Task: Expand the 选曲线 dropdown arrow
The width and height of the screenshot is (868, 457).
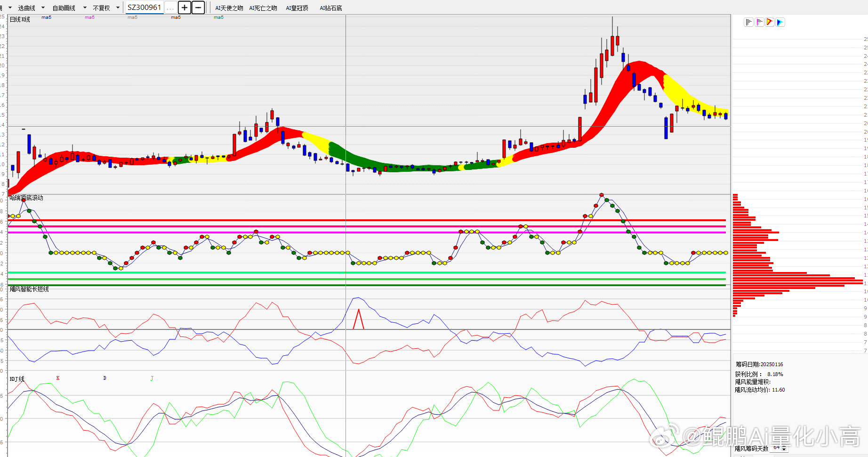Action: (43, 8)
